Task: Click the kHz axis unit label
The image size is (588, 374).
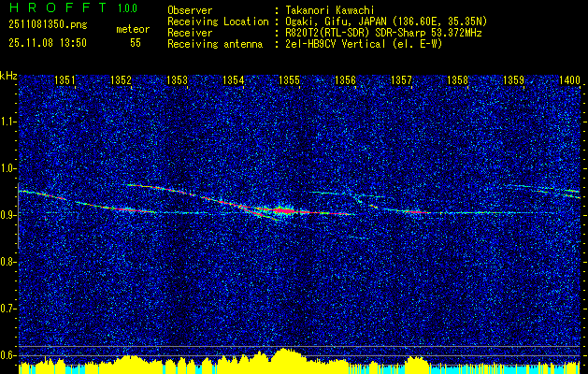Action: click(x=8, y=76)
